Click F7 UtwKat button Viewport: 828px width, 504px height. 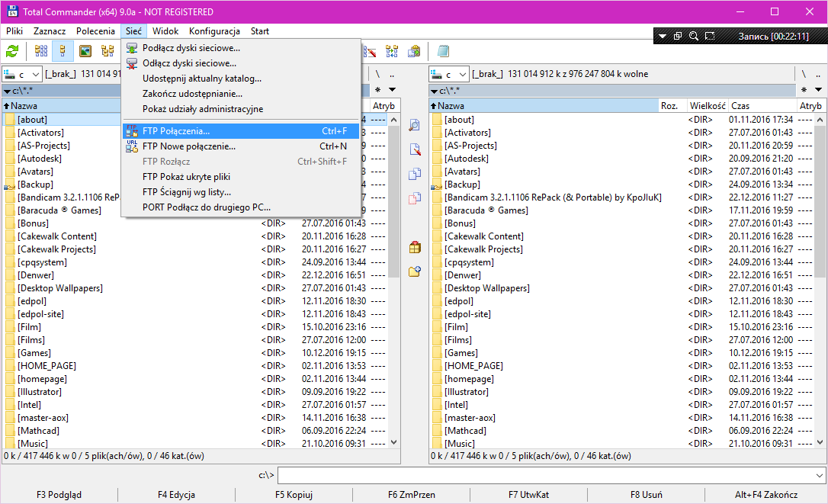pyautogui.click(x=528, y=495)
